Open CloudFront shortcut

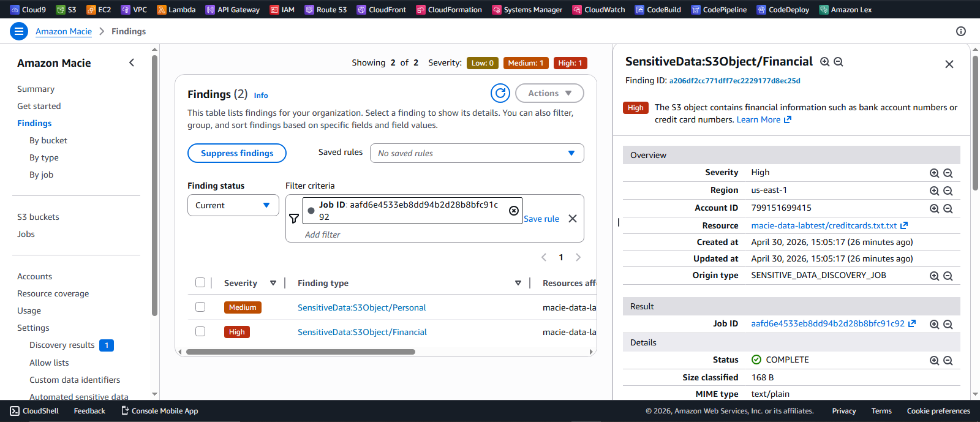click(382, 9)
